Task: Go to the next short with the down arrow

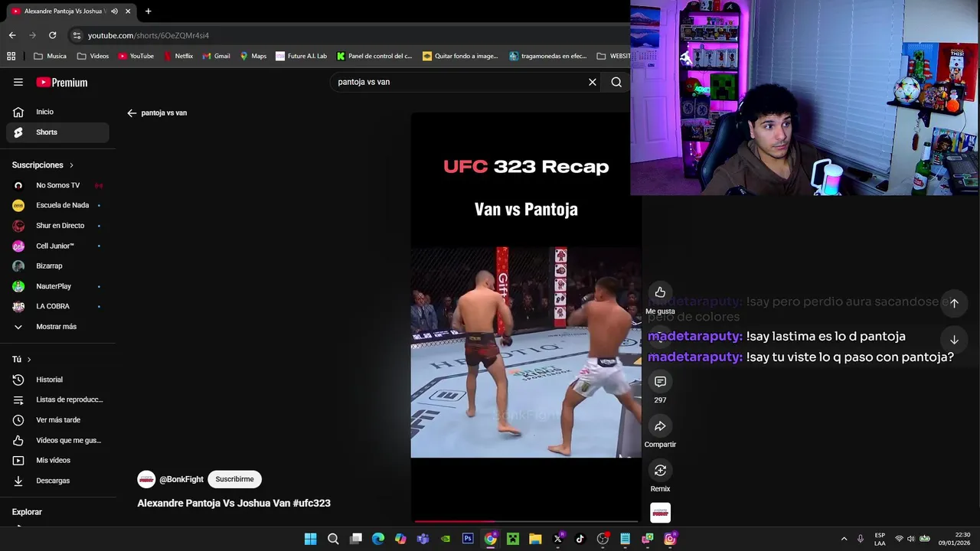Action: coord(954,340)
